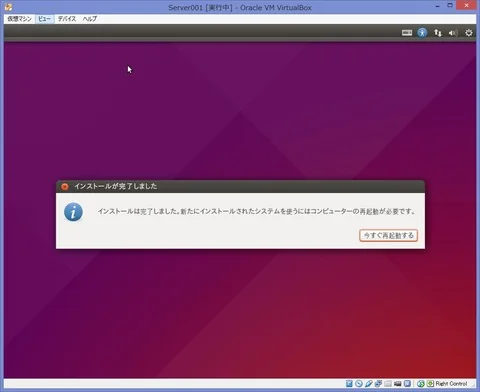
Task: Open the ビュー menu
Action: click(44, 19)
